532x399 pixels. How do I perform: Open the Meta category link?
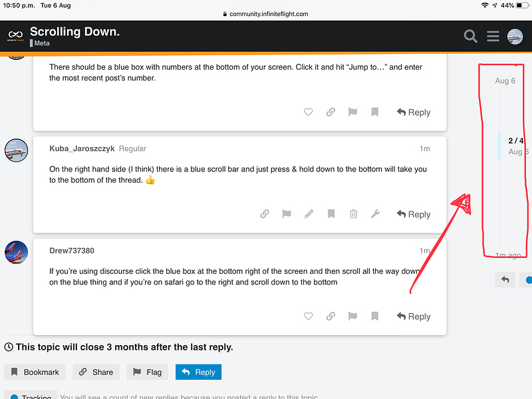pyautogui.click(x=40, y=43)
